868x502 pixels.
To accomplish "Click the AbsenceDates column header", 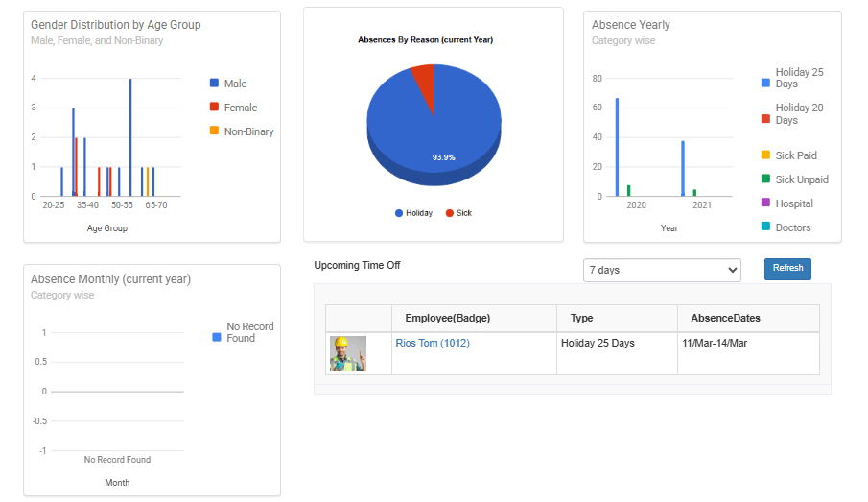I will coord(725,318).
